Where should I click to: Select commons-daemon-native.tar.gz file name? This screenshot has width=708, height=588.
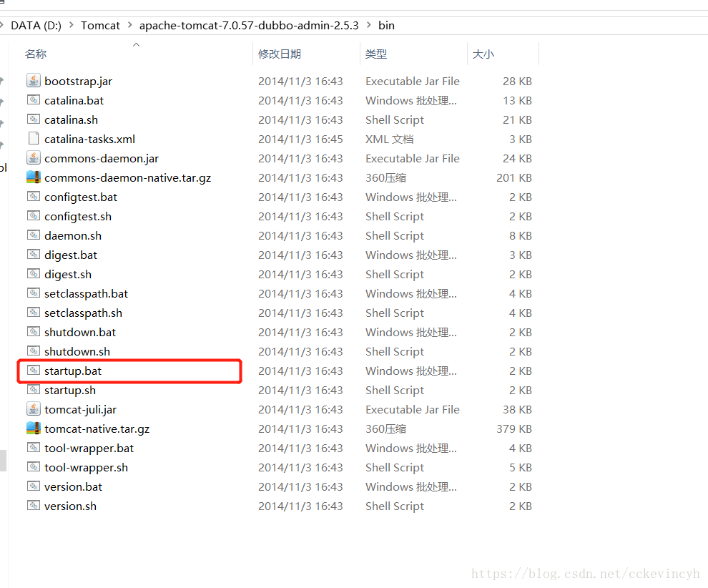tap(128, 178)
